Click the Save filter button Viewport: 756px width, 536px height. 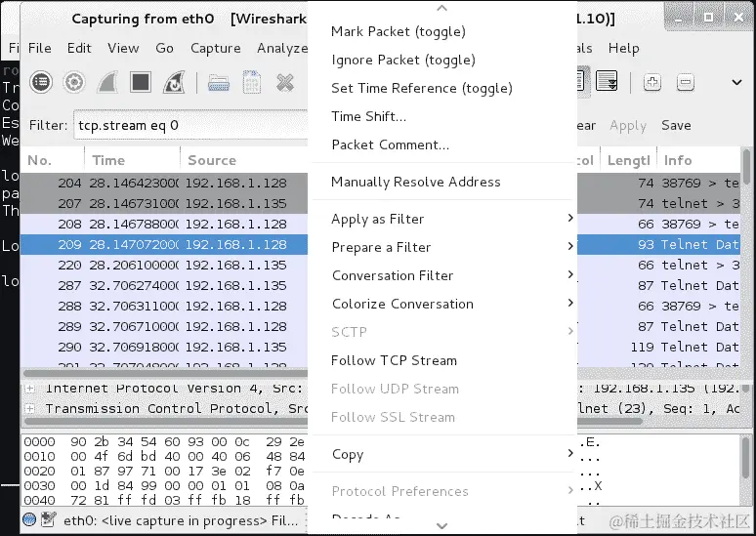(676, 126)
